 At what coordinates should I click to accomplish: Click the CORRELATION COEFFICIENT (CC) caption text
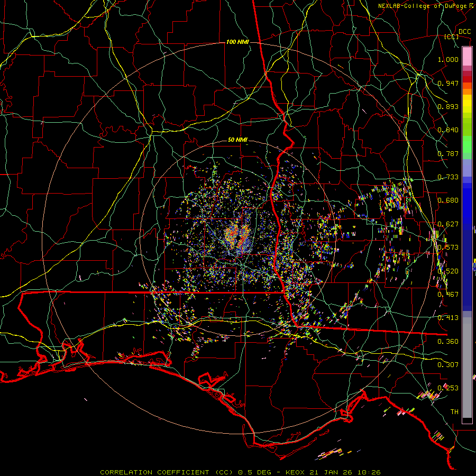coord(168,472)
